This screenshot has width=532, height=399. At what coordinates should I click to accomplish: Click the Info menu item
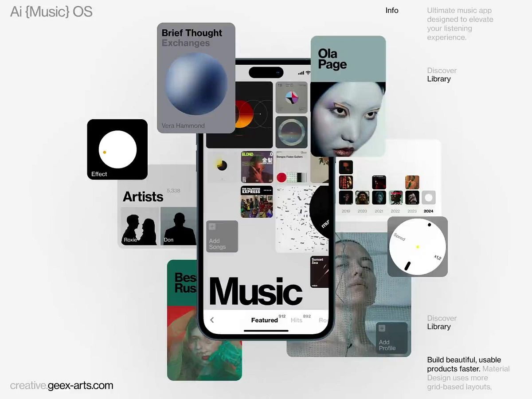tap(392, 10)
